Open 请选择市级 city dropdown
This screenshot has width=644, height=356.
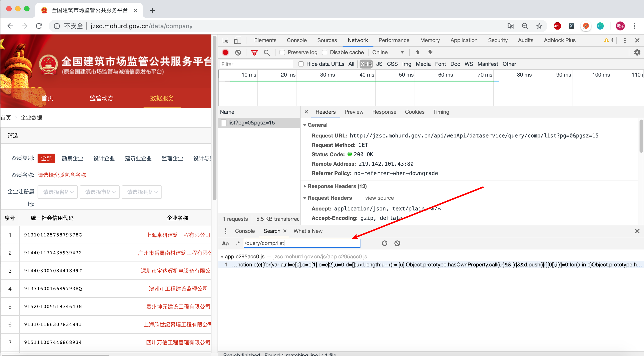pyautogui.click(x=100, y=192)
